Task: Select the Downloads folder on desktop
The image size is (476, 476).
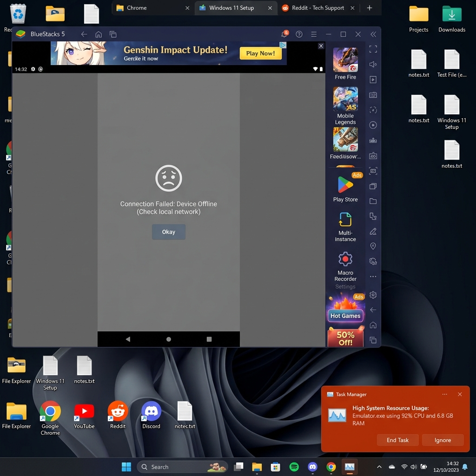Action: [451, 19]
